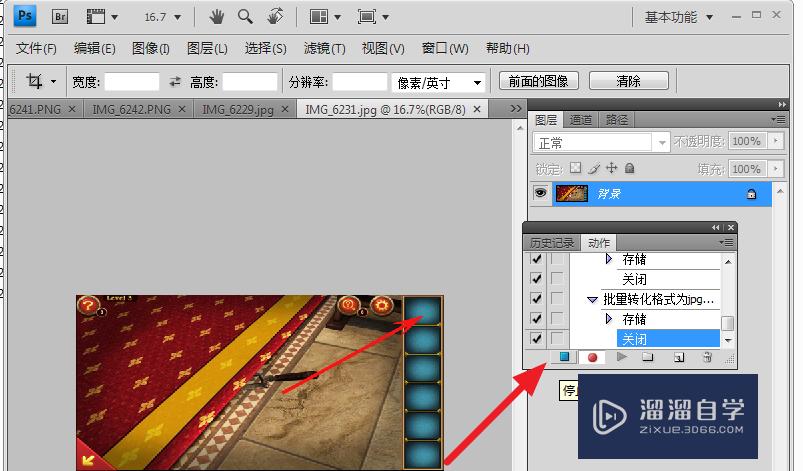The width and height of the screenshot is (803, 471).
Task: Open the Crop tool preset picker arrow
Action: point(53,81)
